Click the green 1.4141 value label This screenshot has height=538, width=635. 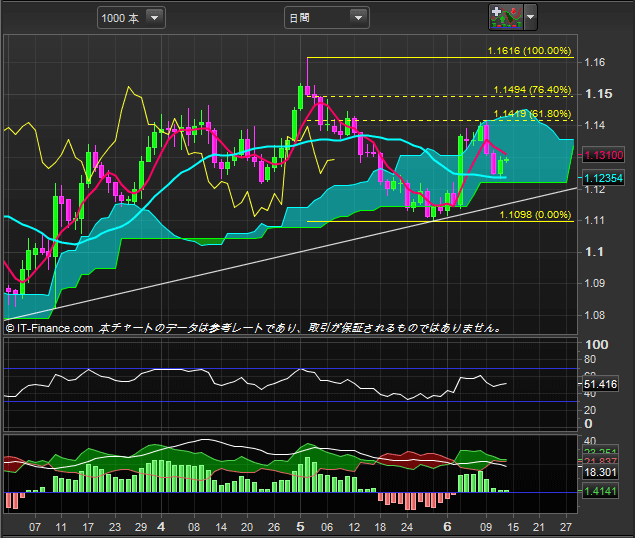(x=600, y=491)
